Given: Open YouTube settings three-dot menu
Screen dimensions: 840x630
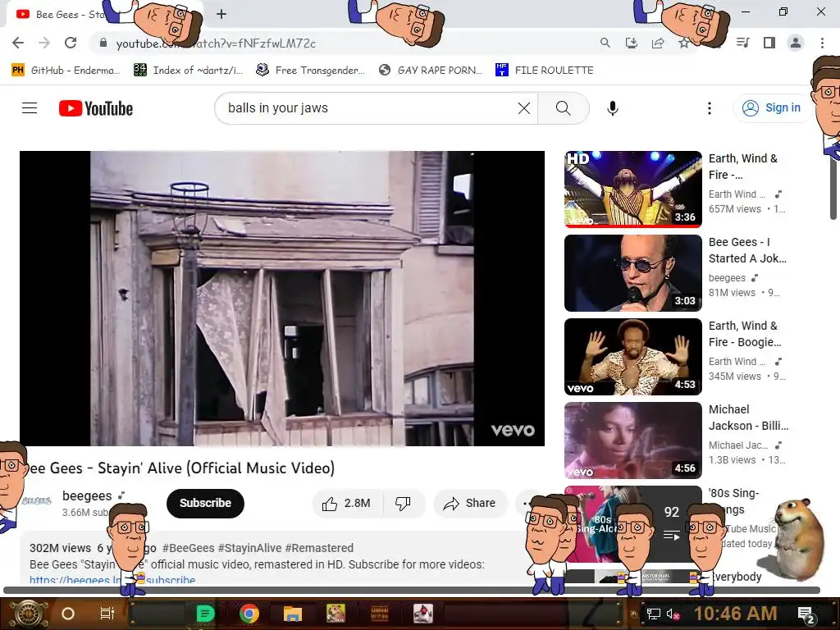Looking at the screenshot, I should [710, 108].
